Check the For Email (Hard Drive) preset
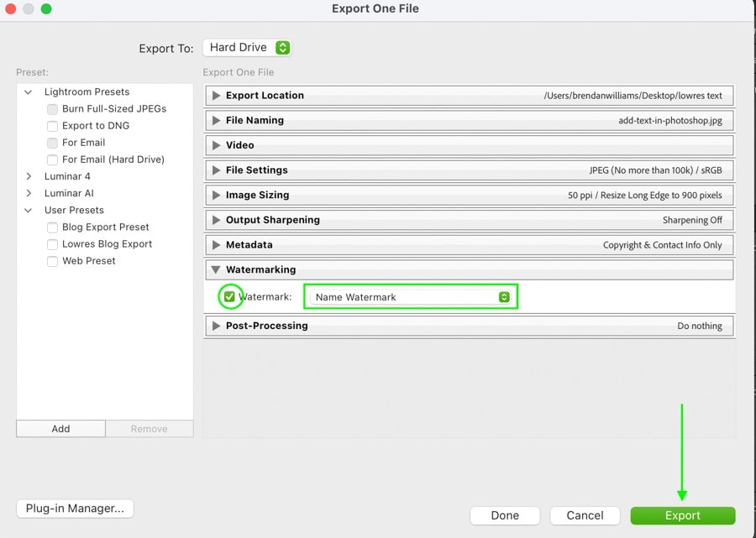The width and height of the screenshot is (756, 538). [x=53, y=160]
